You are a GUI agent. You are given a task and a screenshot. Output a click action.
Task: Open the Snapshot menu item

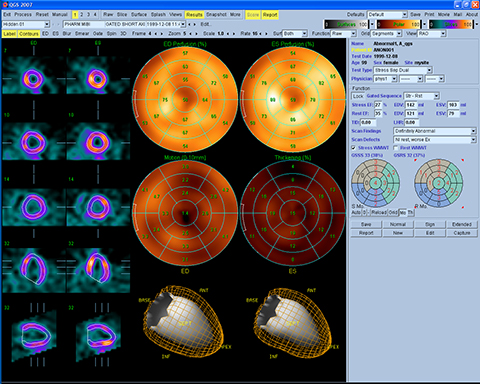(x=216, y=15)
